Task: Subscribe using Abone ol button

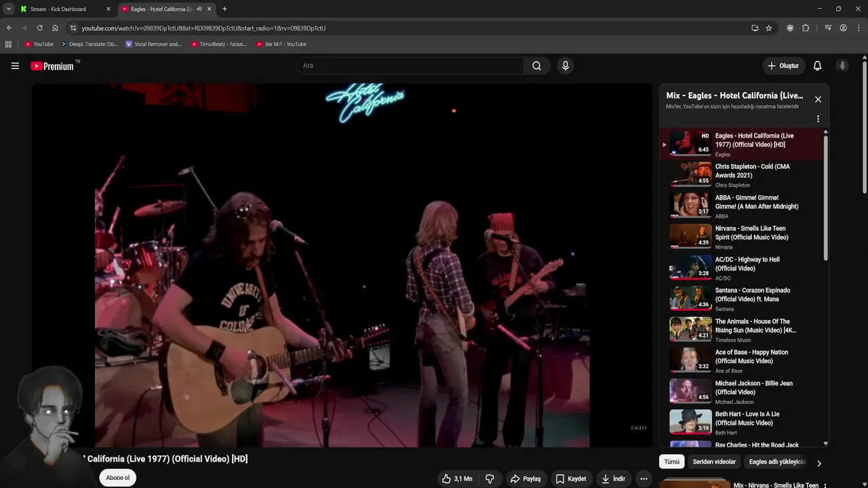Action: 117,478
